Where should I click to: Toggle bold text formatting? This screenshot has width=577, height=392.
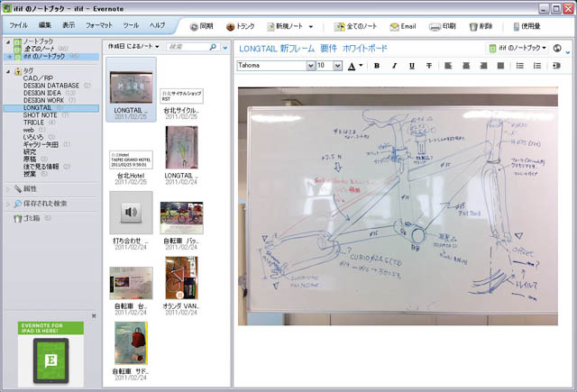pyautogui.click(x=376, y=66)
